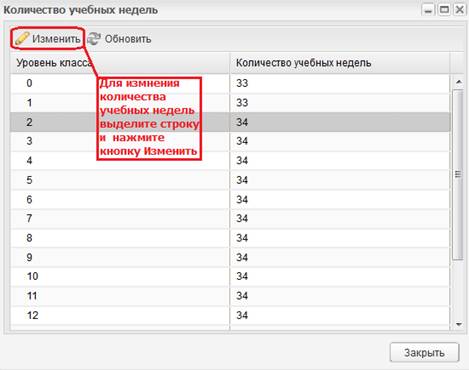Sort by Количество учебных недель column header
The width and height of the screenshot is (469, 370).
tap(340, 63)
